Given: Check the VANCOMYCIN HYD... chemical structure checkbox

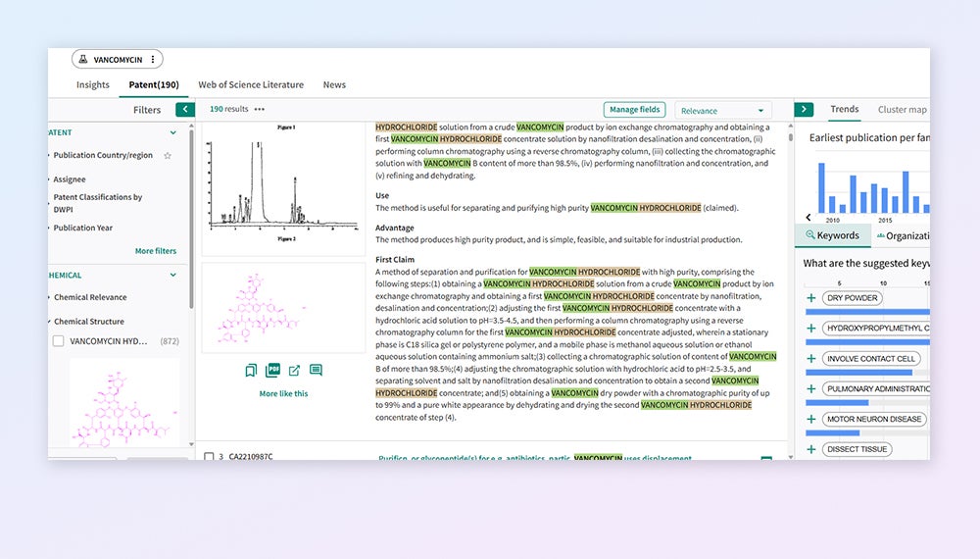Looking at the screenshot, I should (x=59, y=341).
